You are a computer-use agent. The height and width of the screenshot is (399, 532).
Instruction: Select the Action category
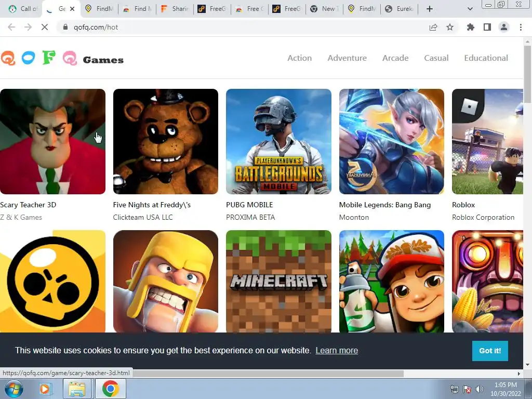point(300,58)
